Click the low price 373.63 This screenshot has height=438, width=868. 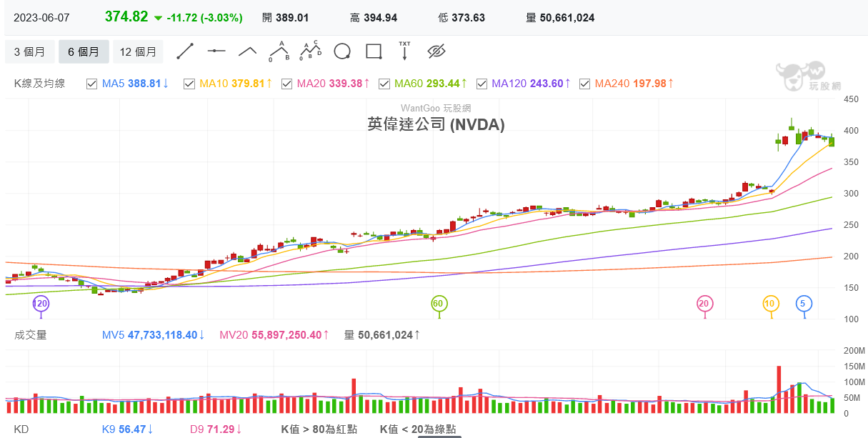[469, 18]
